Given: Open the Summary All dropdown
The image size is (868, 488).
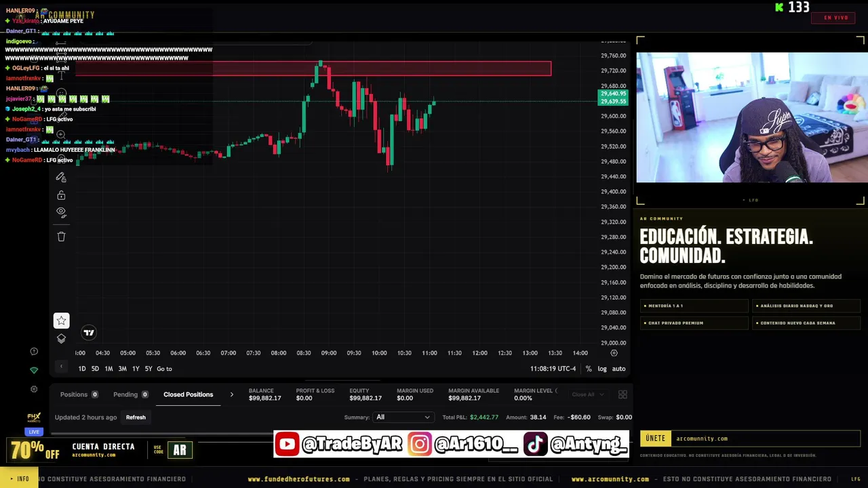Looking at the screenshot, I should [x=403, y=418].
